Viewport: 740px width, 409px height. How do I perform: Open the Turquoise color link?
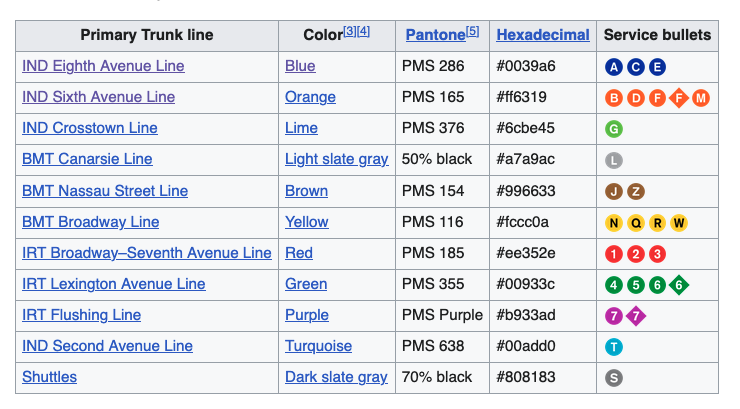(318, 346)
